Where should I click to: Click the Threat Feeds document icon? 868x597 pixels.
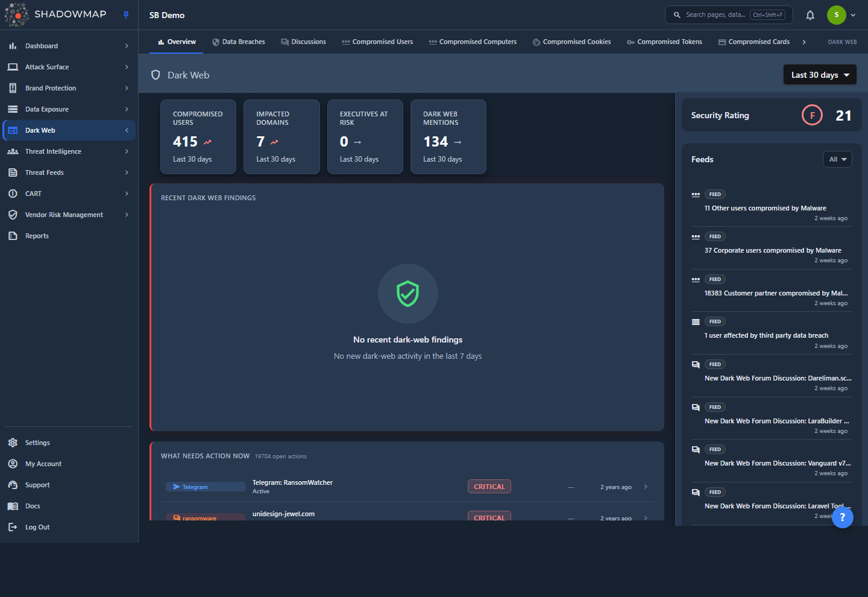[x=13, y=172]
